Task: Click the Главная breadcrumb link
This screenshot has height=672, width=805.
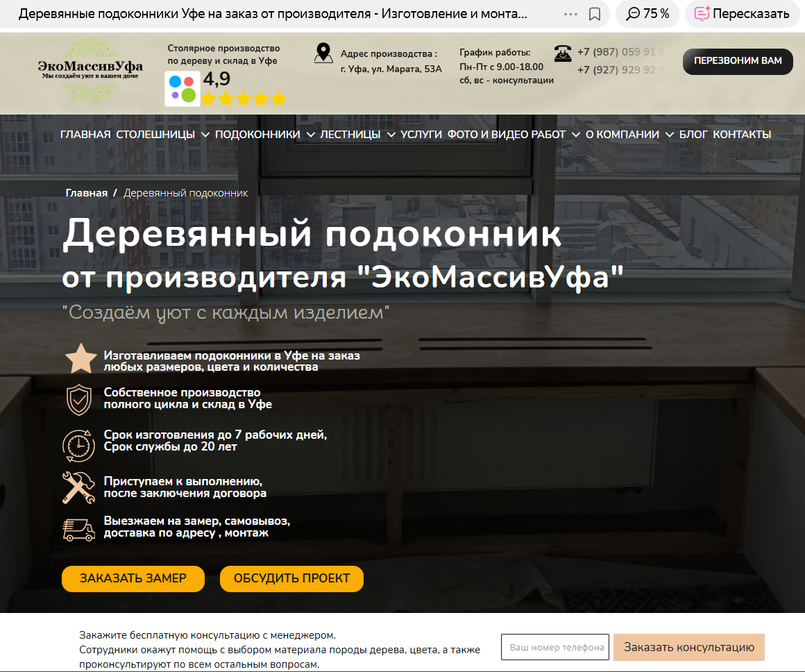Action: pos(87,193)
